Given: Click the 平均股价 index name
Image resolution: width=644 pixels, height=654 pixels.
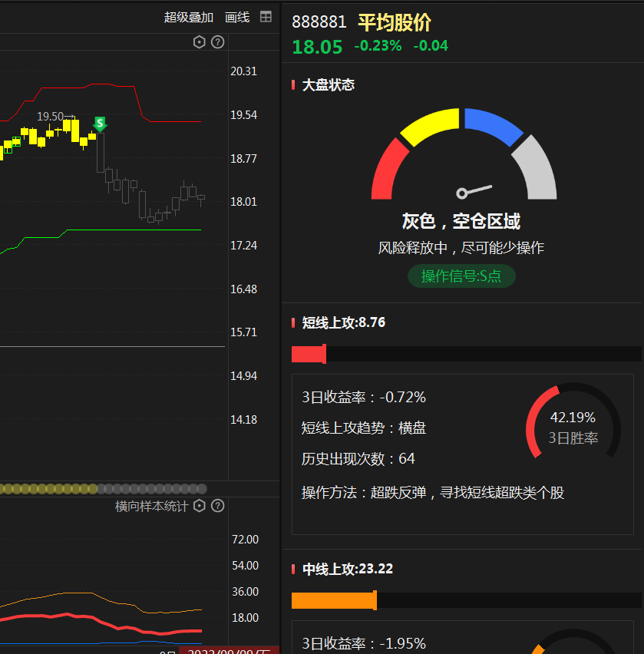Looking at the screenshot, I should pyautogui.click(x=395, y=22).
